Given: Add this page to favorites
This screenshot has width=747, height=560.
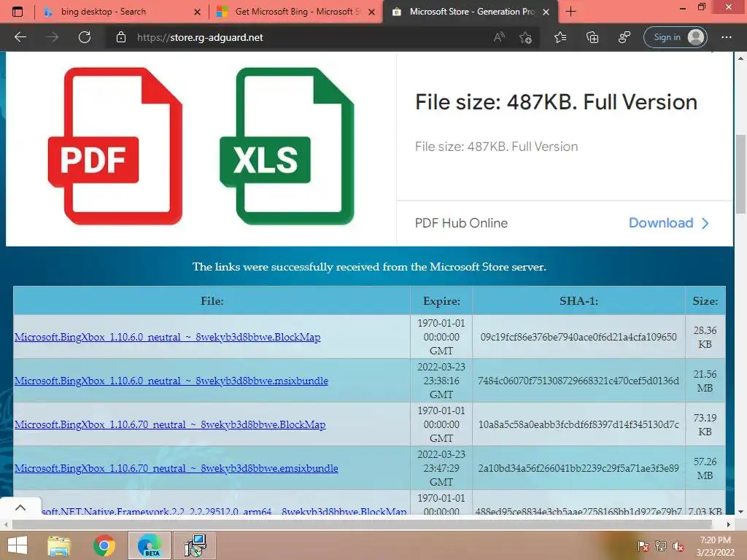Looking at the screenshot, I should (x=525, y=37).
